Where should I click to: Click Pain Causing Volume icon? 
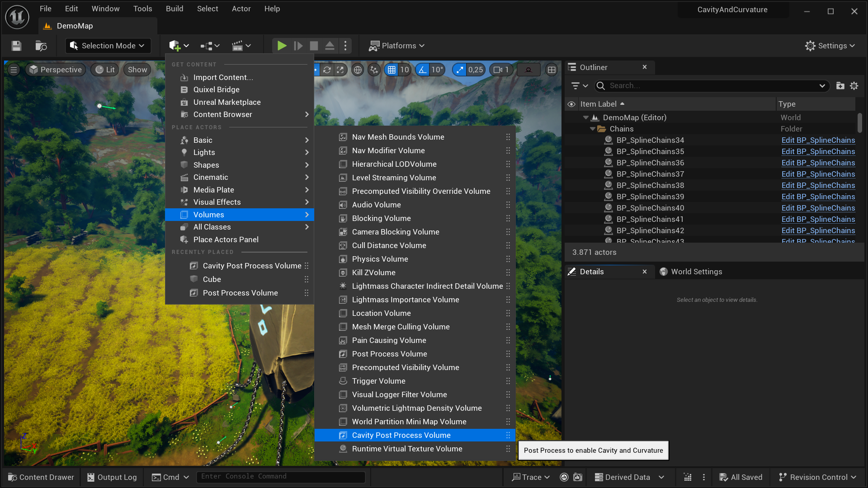pyautogui.click(x=343, y=340)
